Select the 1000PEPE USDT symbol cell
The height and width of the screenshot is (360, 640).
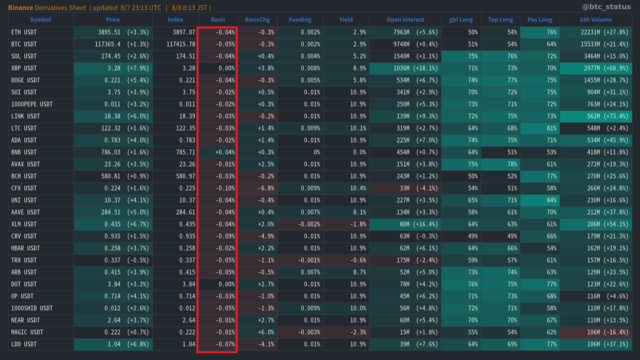point(41,104)
